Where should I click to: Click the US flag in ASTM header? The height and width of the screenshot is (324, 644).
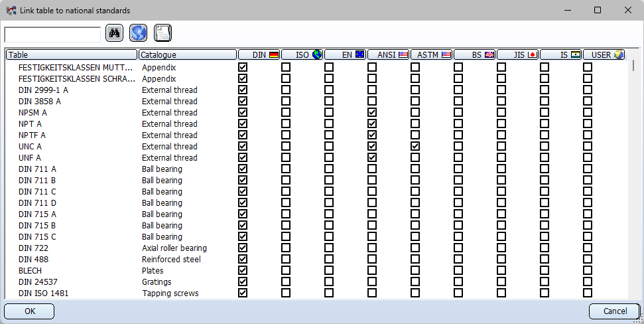[446, 54]
